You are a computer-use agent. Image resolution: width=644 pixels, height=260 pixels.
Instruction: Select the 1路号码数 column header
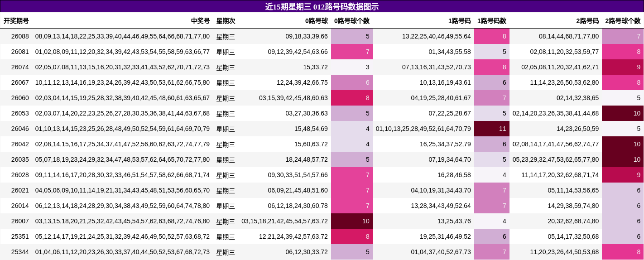491,21
